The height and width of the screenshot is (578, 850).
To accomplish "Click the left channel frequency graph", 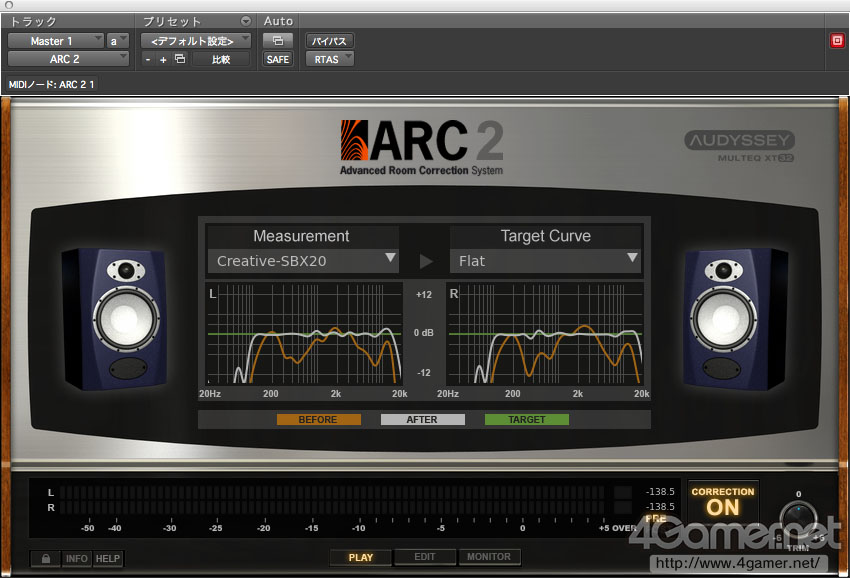I will 304,333.
